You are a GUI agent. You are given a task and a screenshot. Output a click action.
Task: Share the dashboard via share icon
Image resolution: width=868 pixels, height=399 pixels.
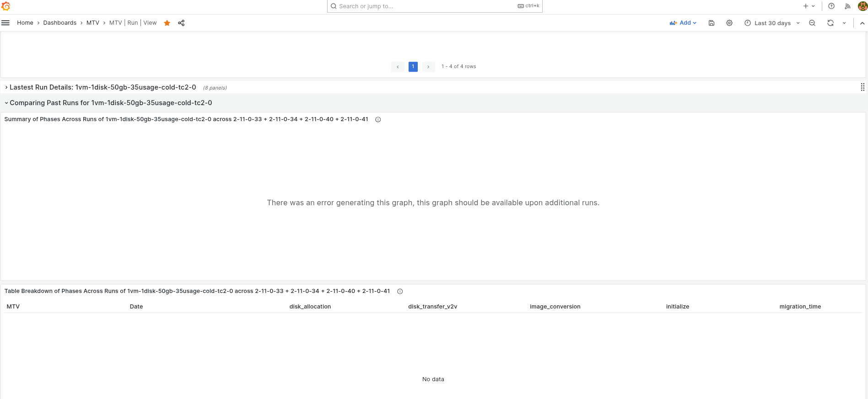181,23
